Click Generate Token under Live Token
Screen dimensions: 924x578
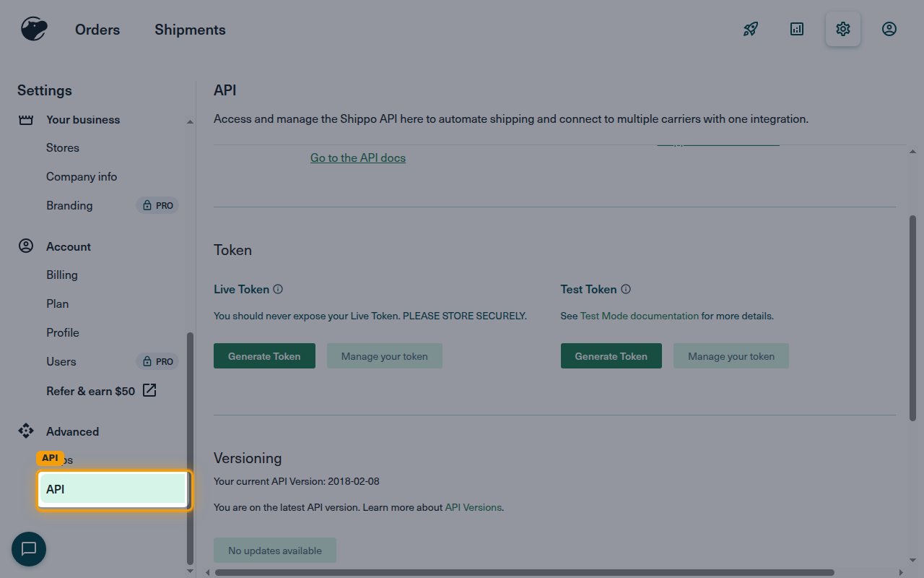pos(264,355)
